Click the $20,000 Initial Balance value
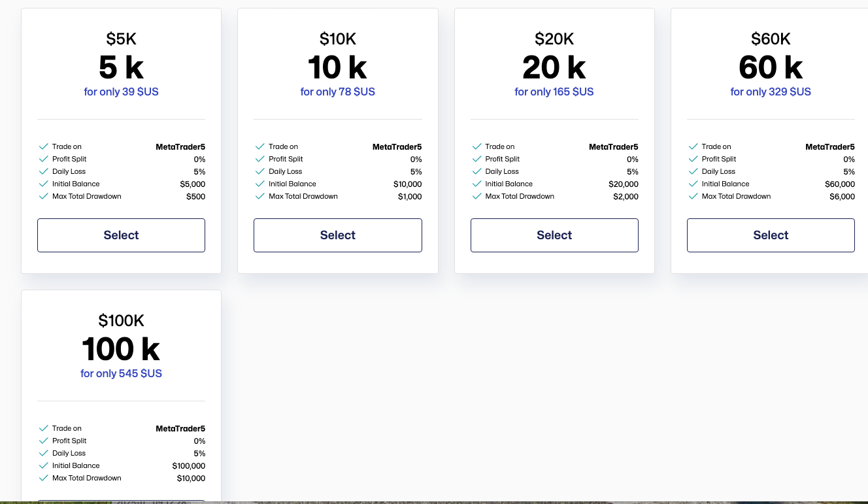 (x=623, y=184)
